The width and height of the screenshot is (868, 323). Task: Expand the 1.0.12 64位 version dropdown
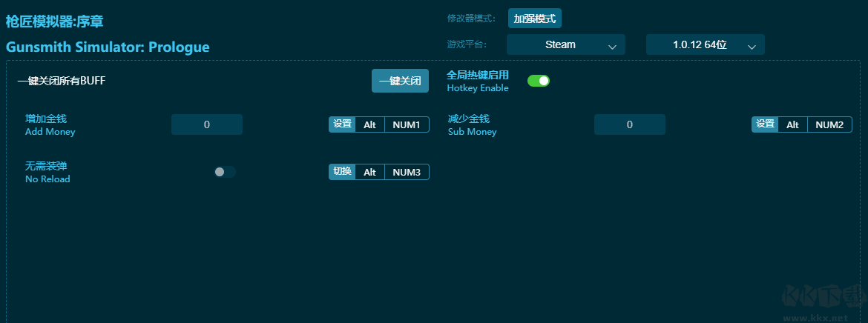pos(705,44)
